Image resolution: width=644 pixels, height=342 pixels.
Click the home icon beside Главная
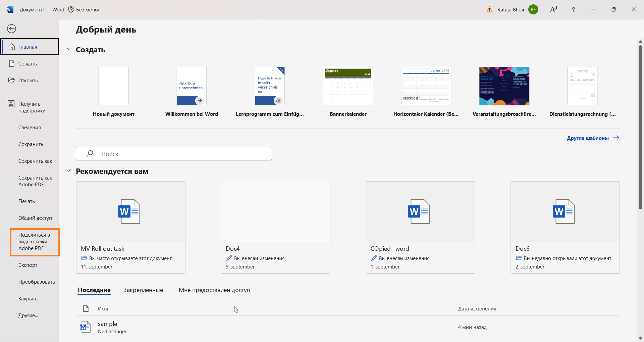pyautogui.click(x=12, y=47)
